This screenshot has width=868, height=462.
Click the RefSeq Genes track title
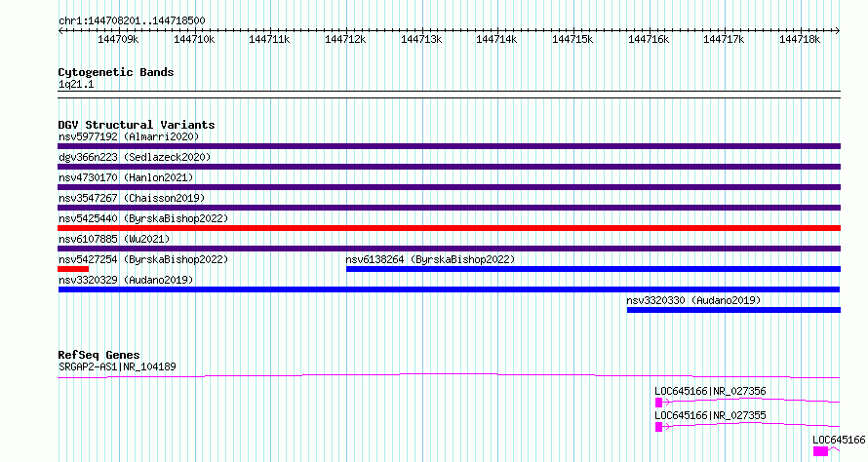point(99,355)
